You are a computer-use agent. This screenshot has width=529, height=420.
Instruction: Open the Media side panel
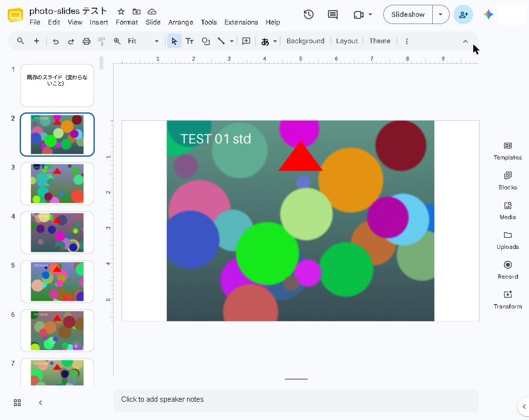[x=507, y=210]
